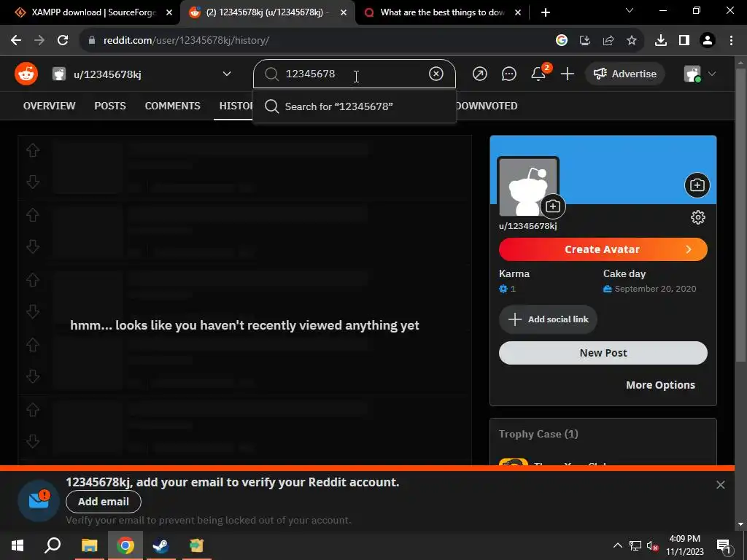The height and width of the screenshot is (560, 747).
Task: Open Windows notification center
Action: click(x=724, y=545)
